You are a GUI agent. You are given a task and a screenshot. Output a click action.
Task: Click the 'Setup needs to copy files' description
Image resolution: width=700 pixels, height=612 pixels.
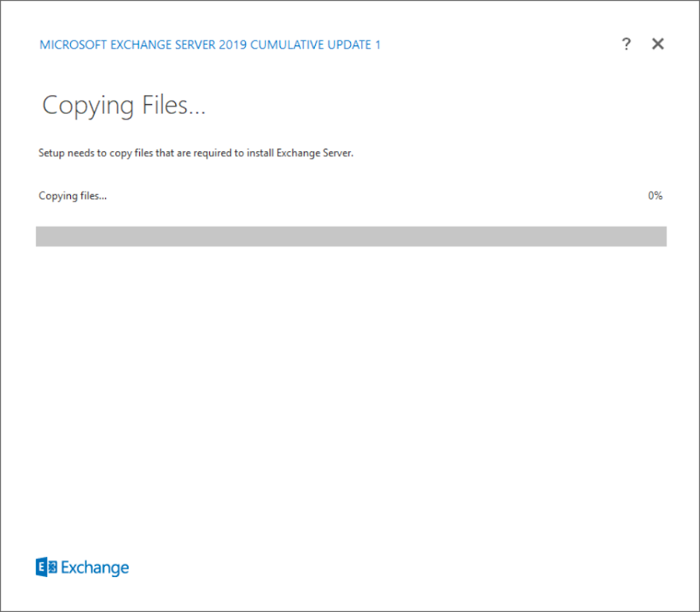click(196, 153)
